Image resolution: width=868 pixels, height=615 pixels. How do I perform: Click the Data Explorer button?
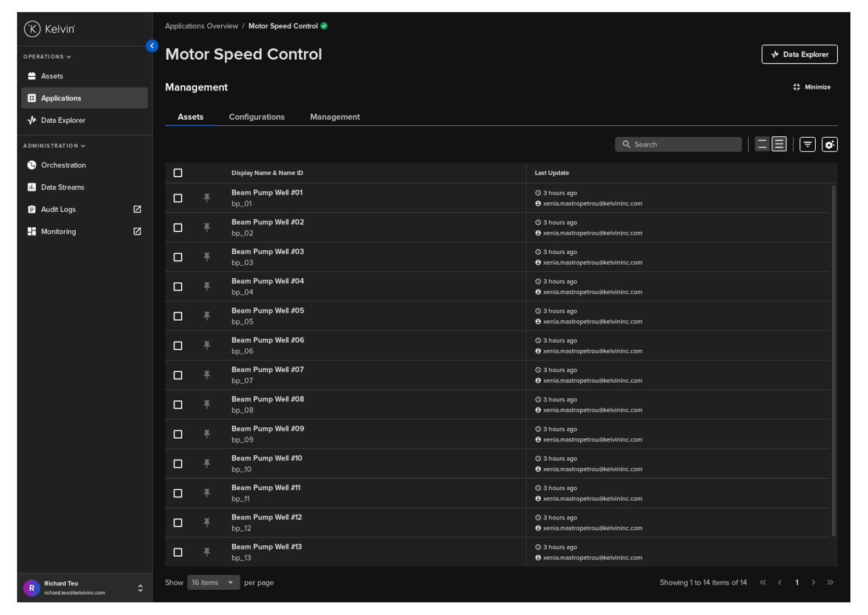(x=799, y=54)
